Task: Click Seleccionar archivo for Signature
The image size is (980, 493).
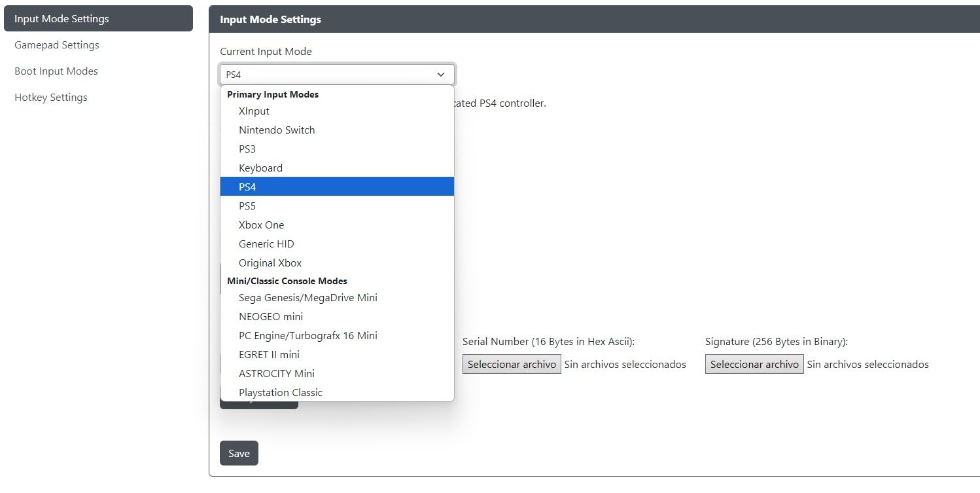Action: (754, 365)
